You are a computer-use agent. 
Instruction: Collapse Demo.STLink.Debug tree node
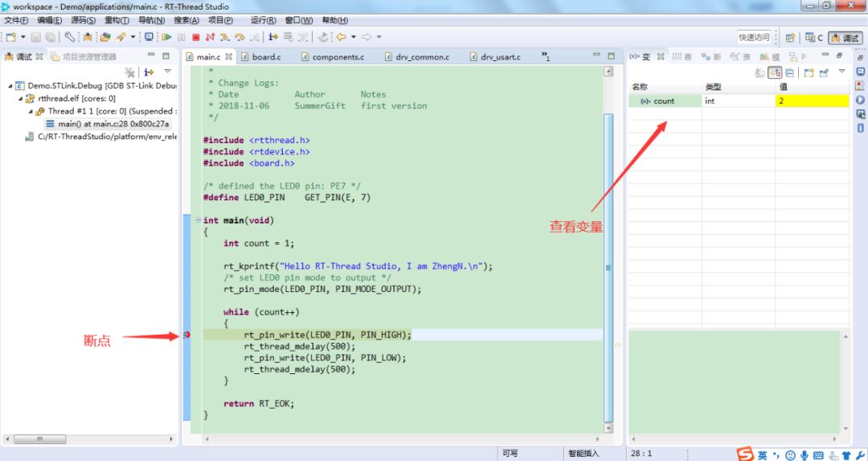coord(10,86)
